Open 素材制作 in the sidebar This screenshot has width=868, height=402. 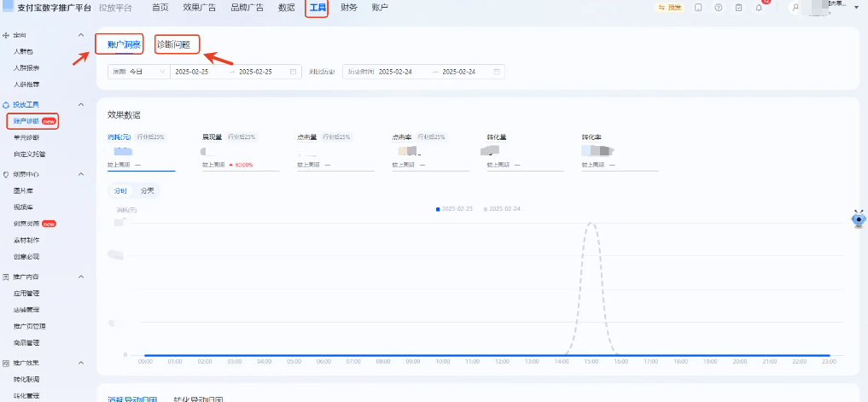pos(26,241)
